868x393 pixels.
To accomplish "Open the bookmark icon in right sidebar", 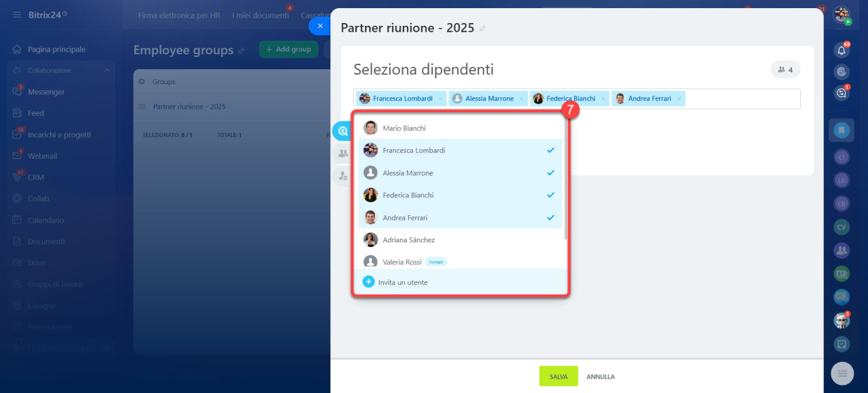I will point(842,130).
